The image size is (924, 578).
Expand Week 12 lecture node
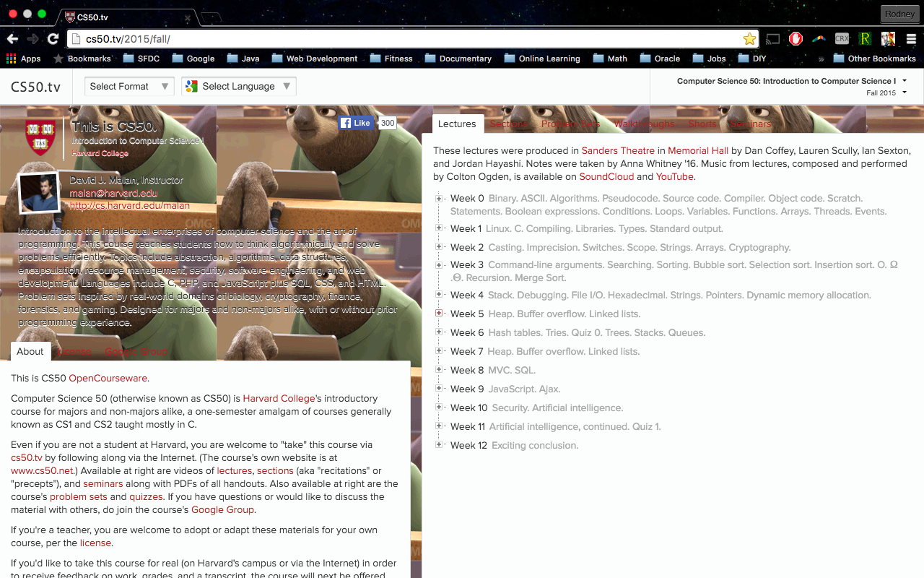pos(439,445)
